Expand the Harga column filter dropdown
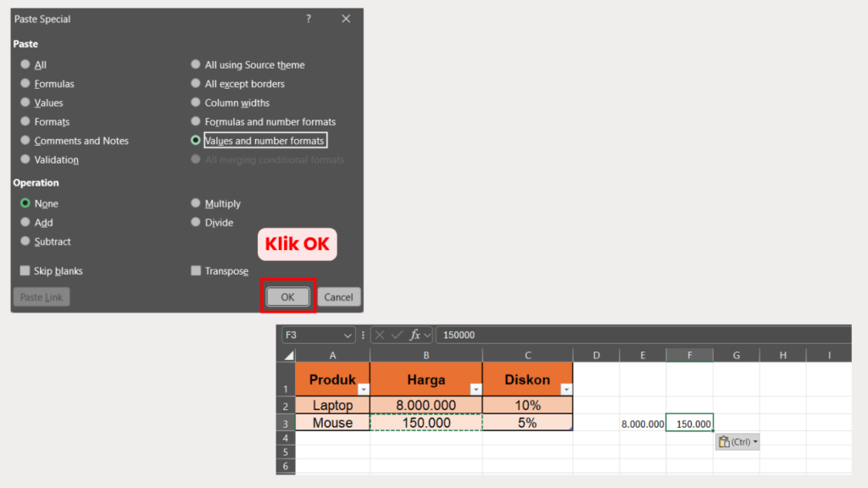The image size is (868, 488). point(474,389)
